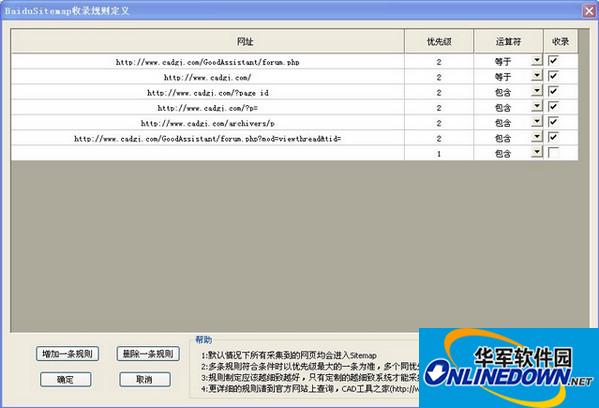
Task: Click priority cell of http://www.cadgj.com/ row
Action: point(439,77)
